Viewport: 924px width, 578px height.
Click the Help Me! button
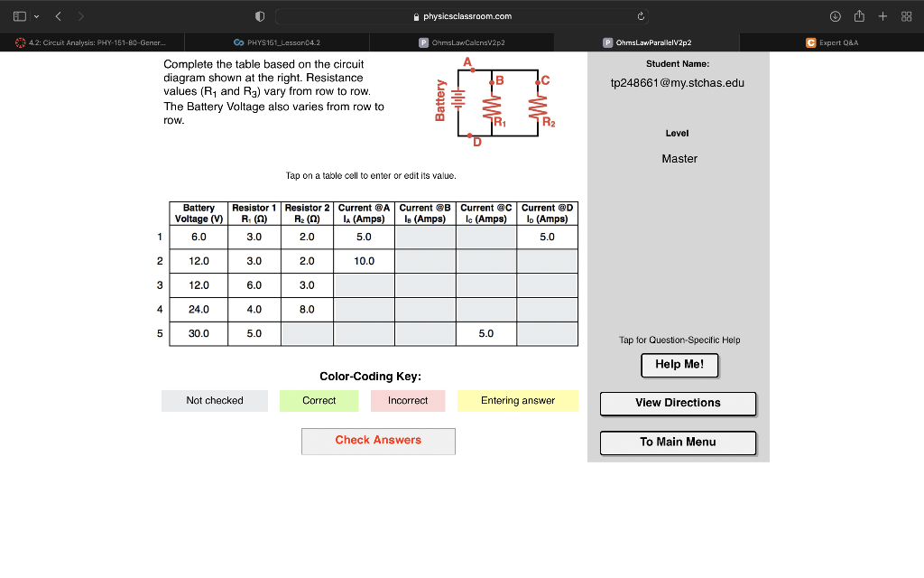click(x=678, y=365)
